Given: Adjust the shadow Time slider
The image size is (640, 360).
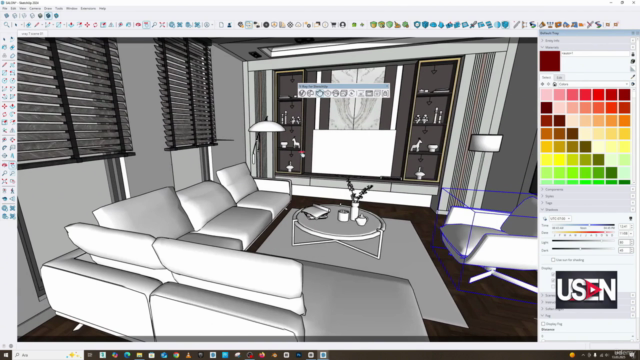Looking at the screenshot, I should 583,225.
